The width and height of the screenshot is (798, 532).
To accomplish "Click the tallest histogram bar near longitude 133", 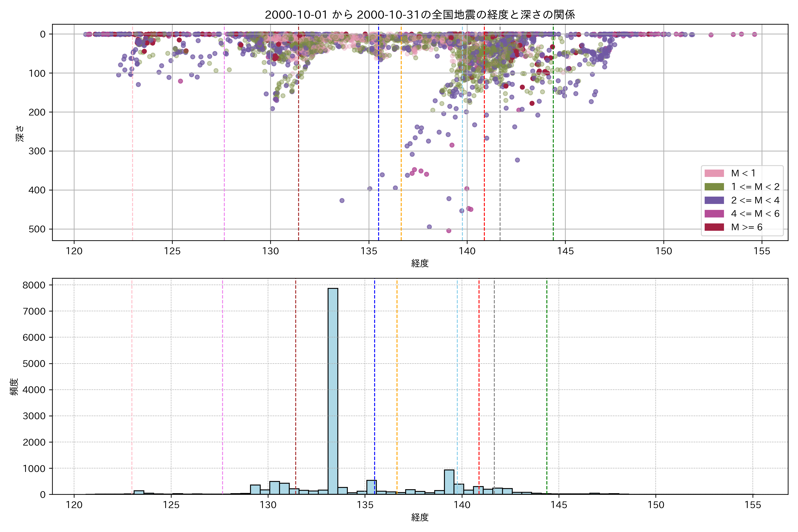I will point(333,390).
